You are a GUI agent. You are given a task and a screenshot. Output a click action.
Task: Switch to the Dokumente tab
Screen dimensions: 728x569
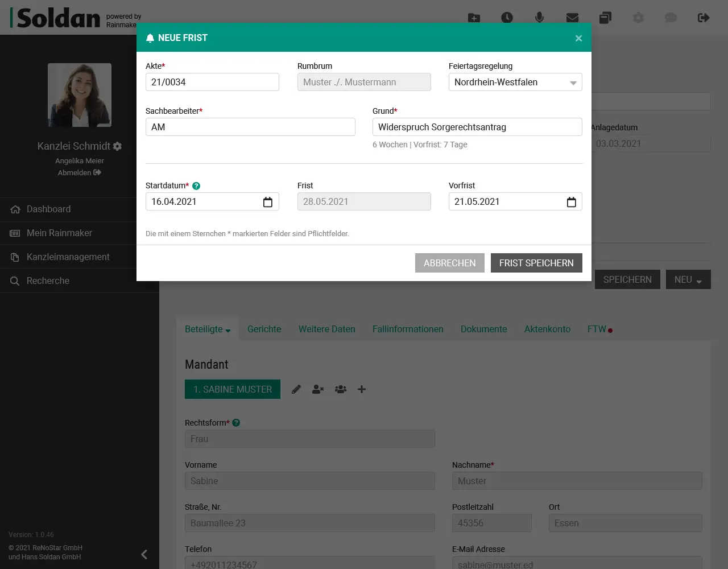(x=483, y=329)
